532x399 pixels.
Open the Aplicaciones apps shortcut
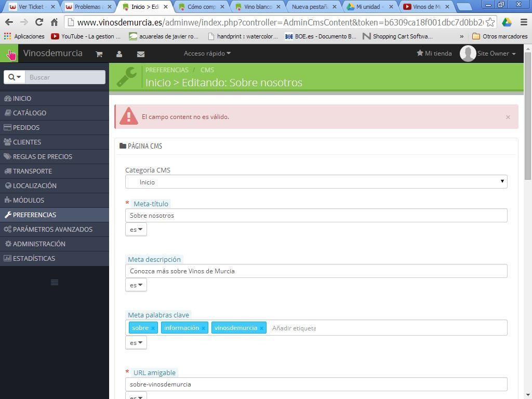(24, 36)
